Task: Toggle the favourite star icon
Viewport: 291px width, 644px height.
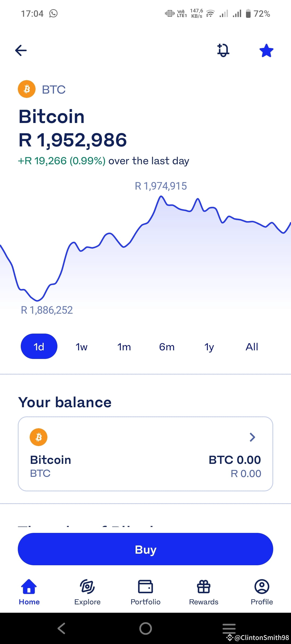Action: (266, 50)
